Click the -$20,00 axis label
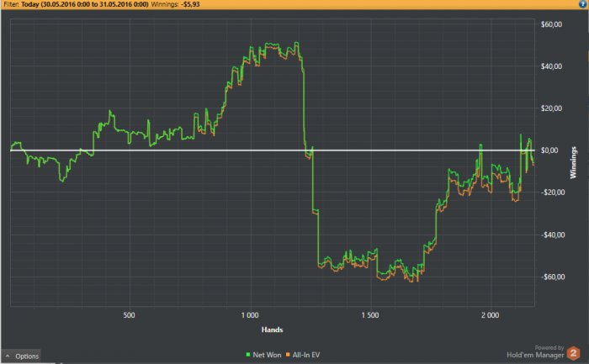 (x=553, y=193)
